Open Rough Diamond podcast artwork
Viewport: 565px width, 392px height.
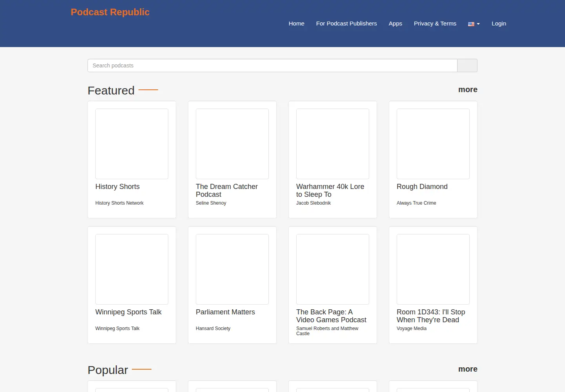pyautogui.click(x=433, y=144)
